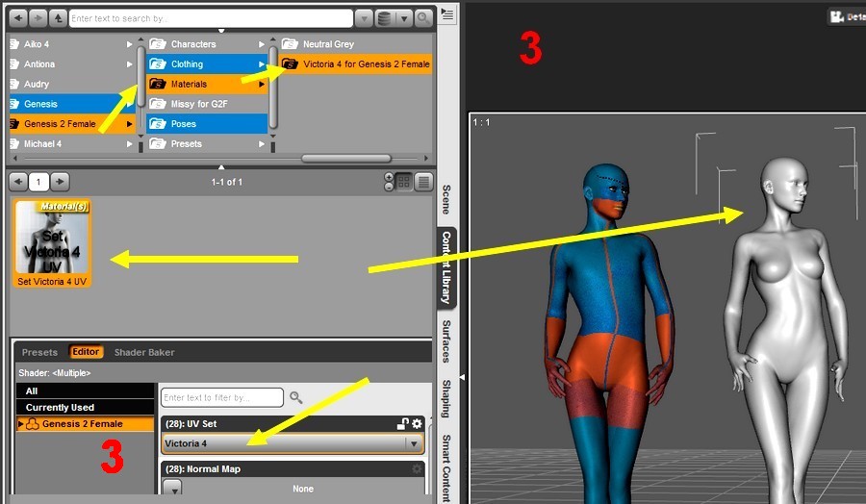This screenshot has width=866, height=504.
Task: Collapse the side pane using the arrow handle
Action: [462, 378]
